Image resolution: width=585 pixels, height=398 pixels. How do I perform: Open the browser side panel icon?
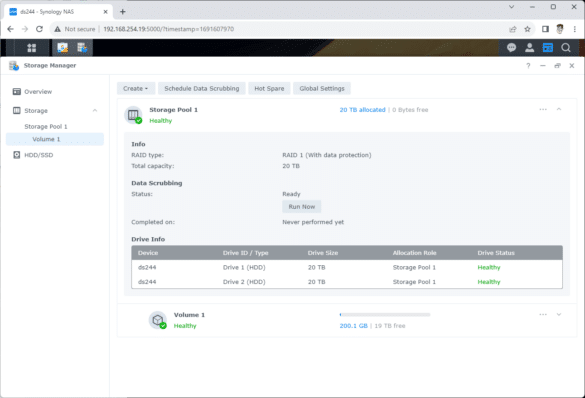pos(545,29)
